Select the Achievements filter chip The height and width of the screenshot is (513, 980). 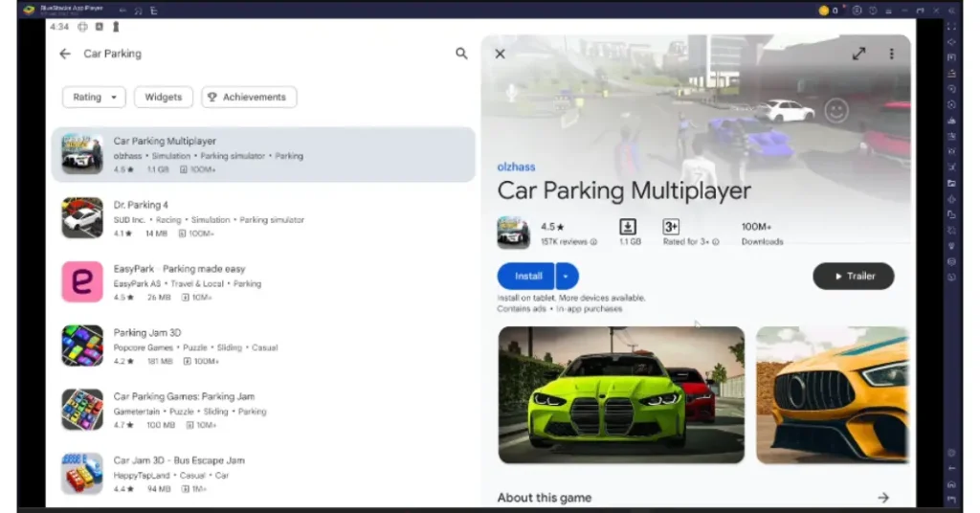tap(249, 97)
